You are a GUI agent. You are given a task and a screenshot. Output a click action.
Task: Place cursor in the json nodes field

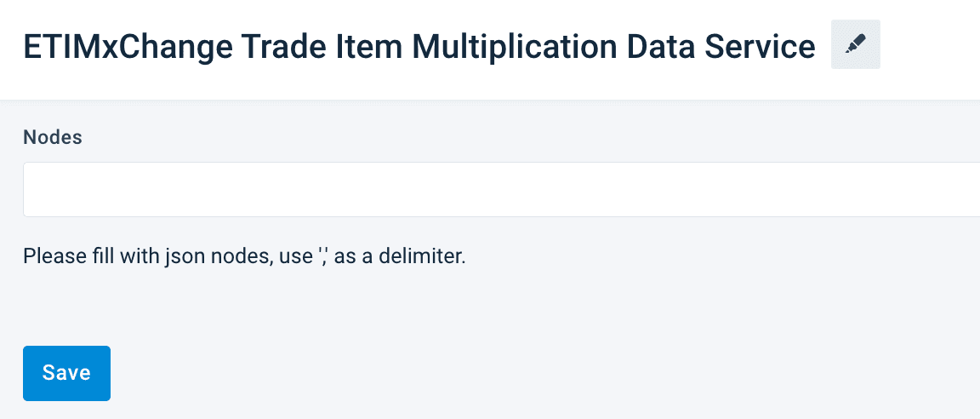click(x=500, y=189)
